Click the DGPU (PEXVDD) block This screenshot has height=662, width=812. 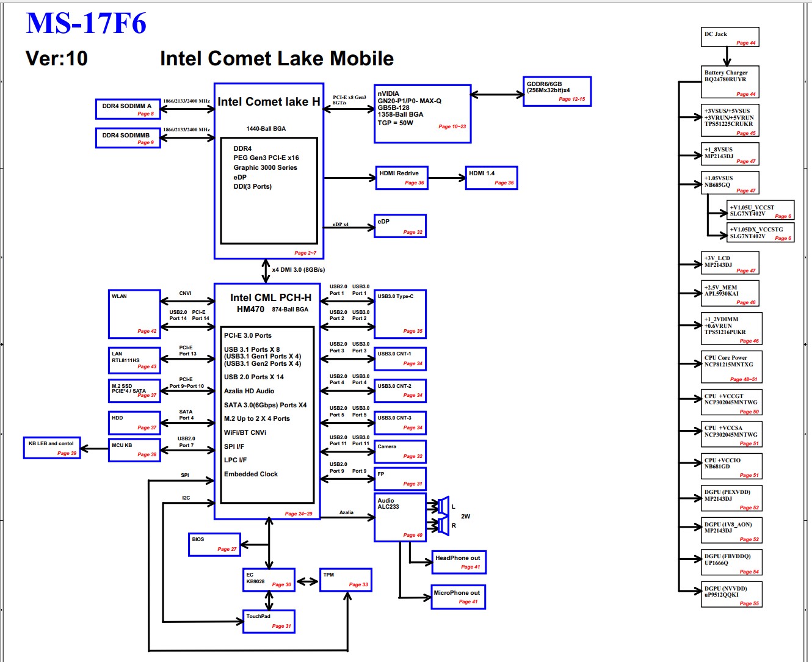[731, 500]
